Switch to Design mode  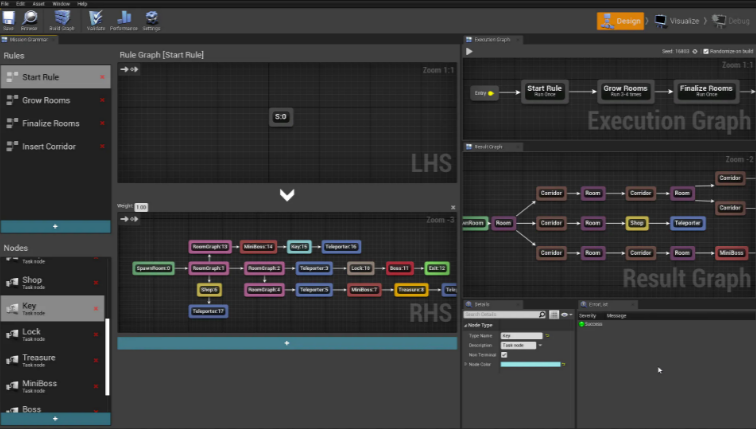621,21
